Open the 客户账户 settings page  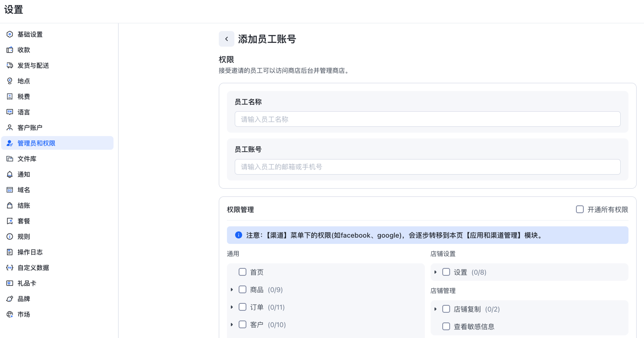tap(58, 128)
